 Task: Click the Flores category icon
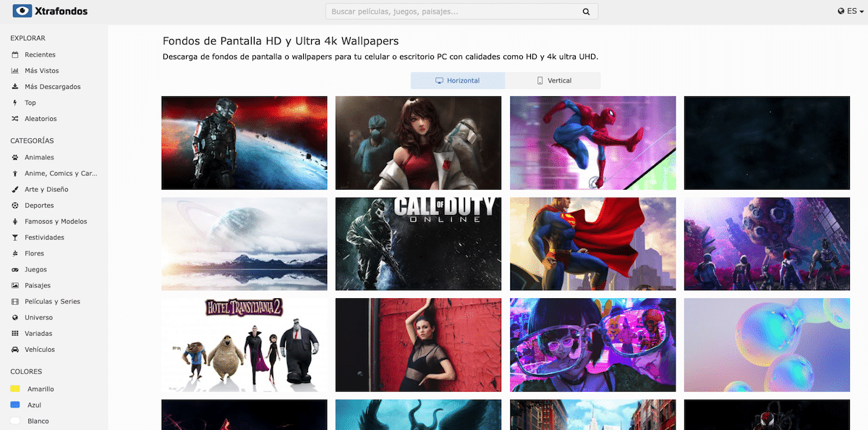(x=15, y=253)
